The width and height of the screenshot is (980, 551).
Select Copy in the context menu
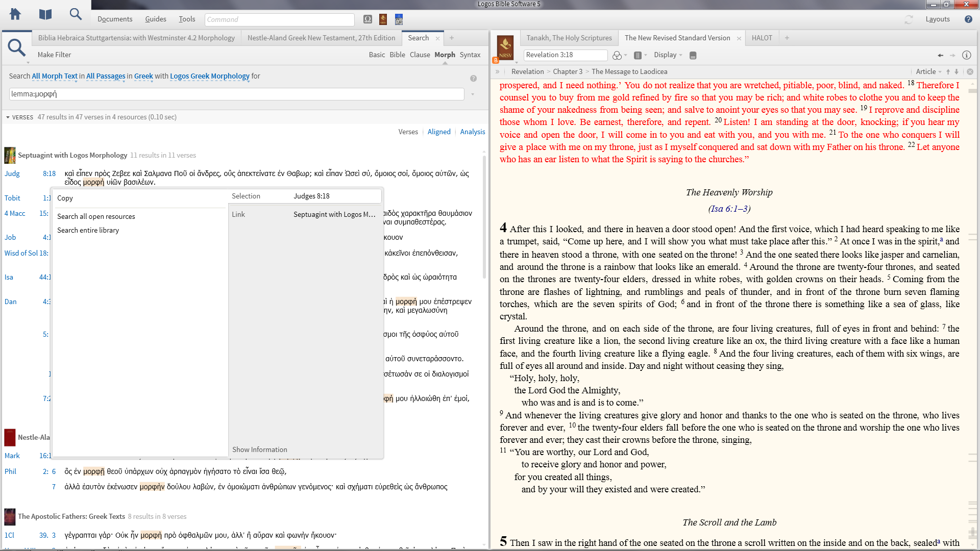point(65,198)
